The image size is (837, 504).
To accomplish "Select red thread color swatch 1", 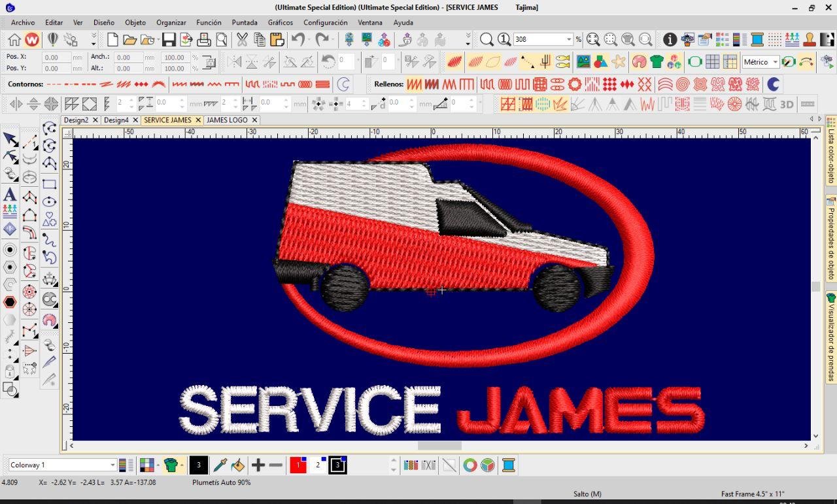I will coord(298,465).
